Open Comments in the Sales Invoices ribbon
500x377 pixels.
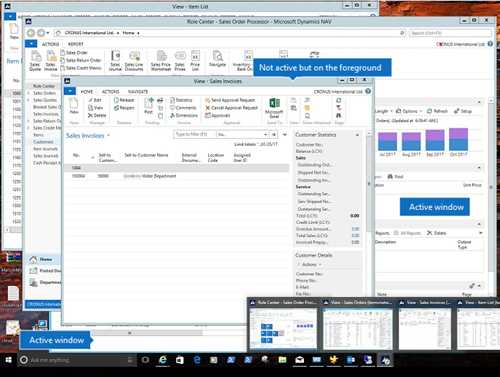(183, 108)
